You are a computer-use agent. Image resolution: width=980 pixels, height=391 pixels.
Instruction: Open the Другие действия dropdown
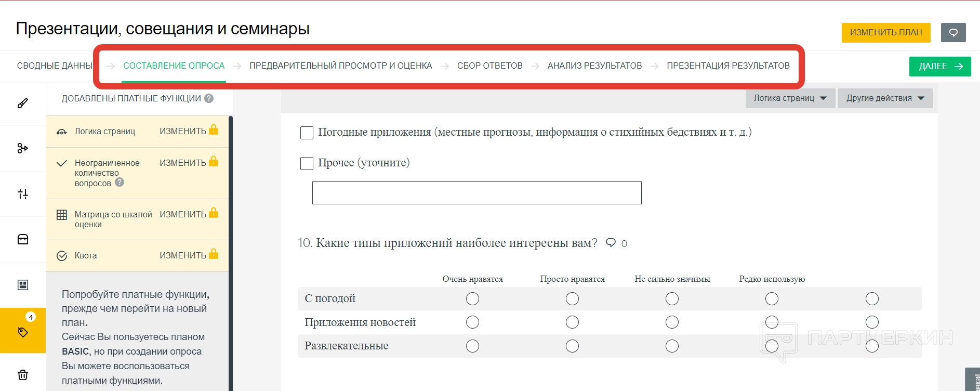click(885, 98)
